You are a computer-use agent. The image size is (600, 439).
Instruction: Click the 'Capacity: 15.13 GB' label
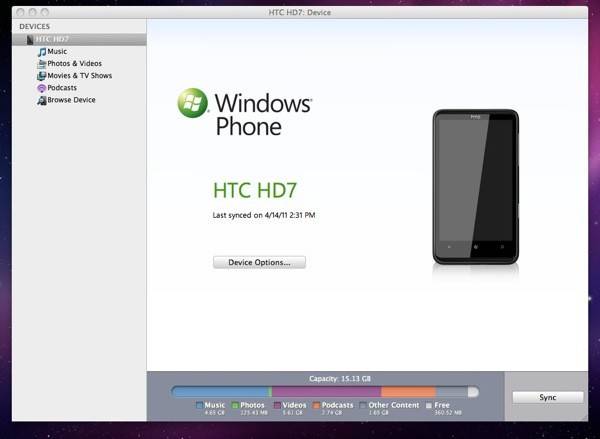click(x=340, y=379)
